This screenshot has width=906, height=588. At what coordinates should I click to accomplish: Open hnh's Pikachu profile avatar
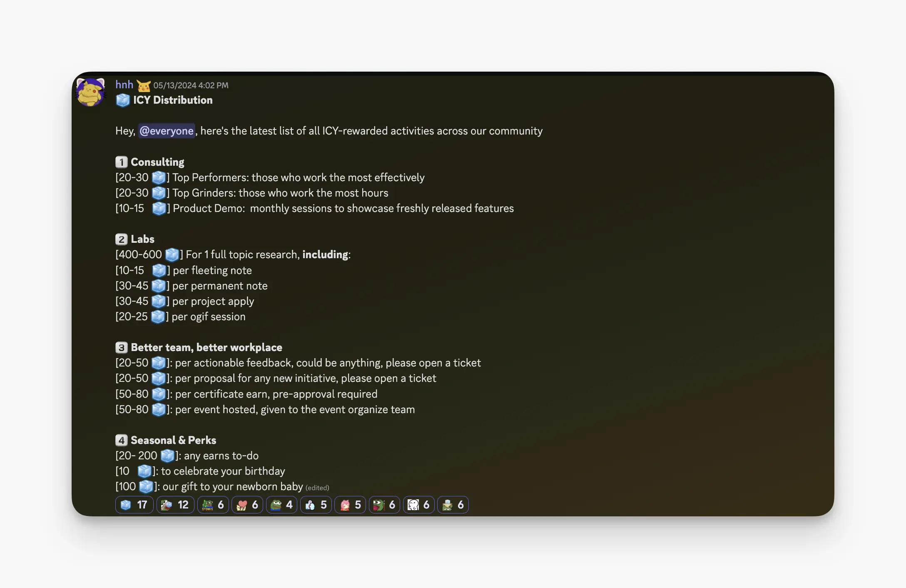[90, 92]
